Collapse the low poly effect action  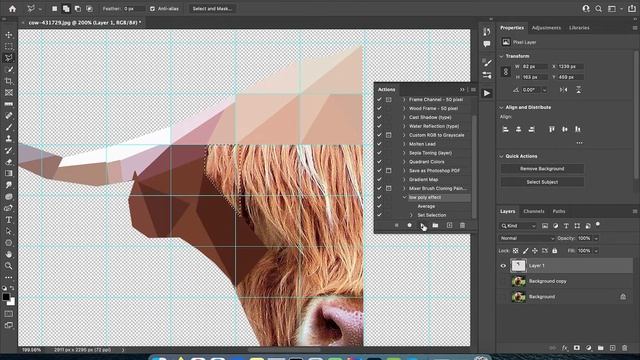[404, 198]
